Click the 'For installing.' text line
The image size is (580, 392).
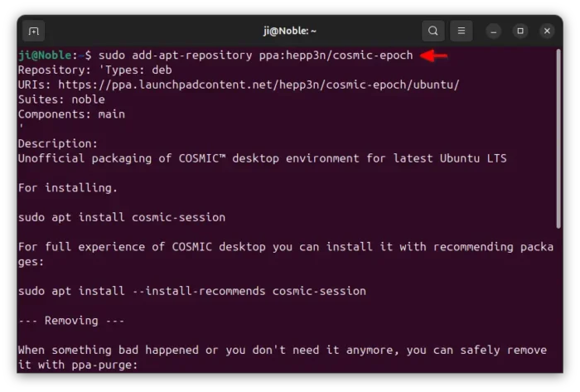click(68, 188)
